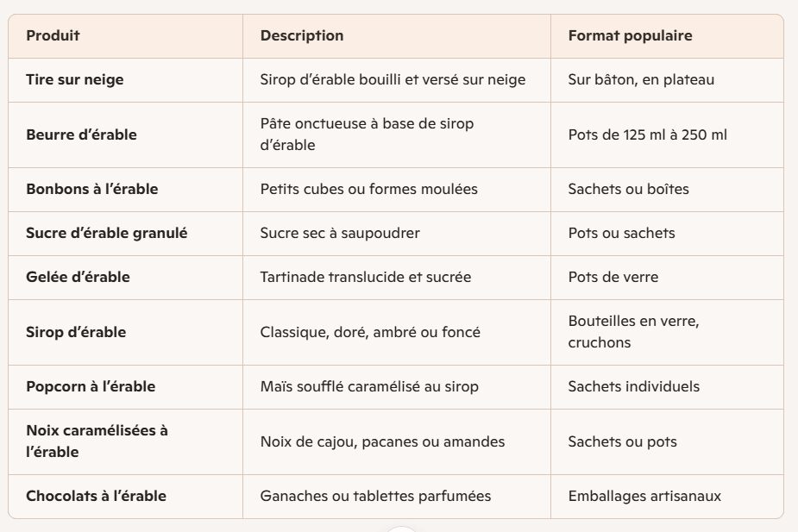This screenshot has width=798, height=532.
Task: Click the Produit column header
Action: pos(53,36)
